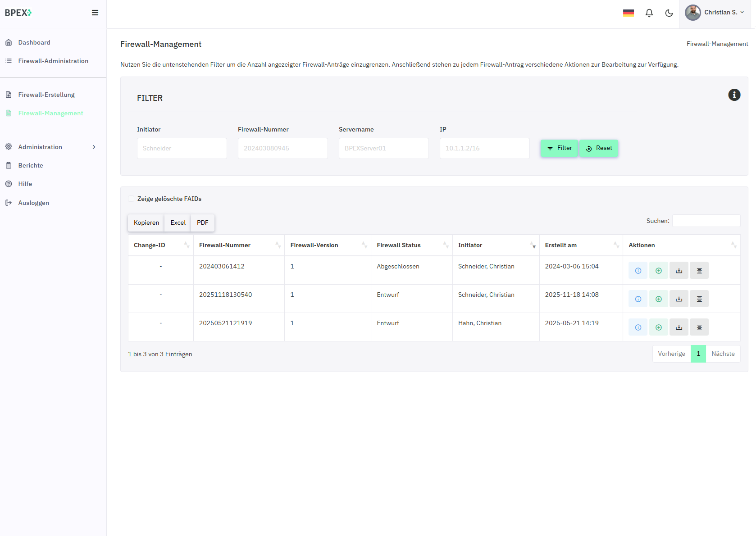Click the Nächste pagination button

723,354
